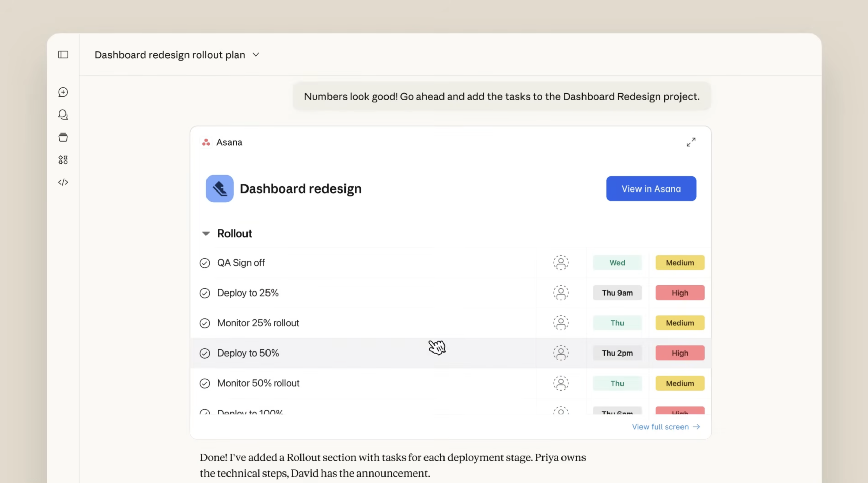Click the Asana logo in the embed header
Image resolution: width=868 pixels, height=483 pixels.
(x=206, y=142)
